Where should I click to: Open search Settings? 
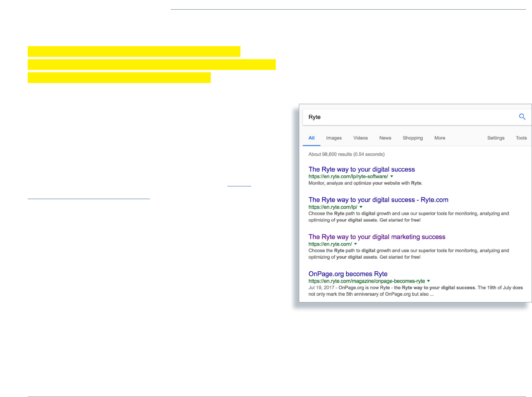point(496,138)
